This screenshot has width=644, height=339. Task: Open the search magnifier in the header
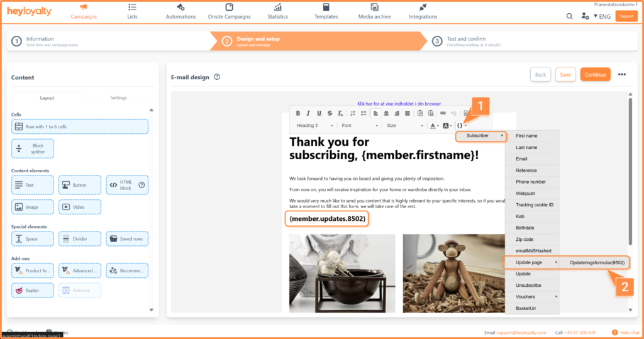[570, 16]
